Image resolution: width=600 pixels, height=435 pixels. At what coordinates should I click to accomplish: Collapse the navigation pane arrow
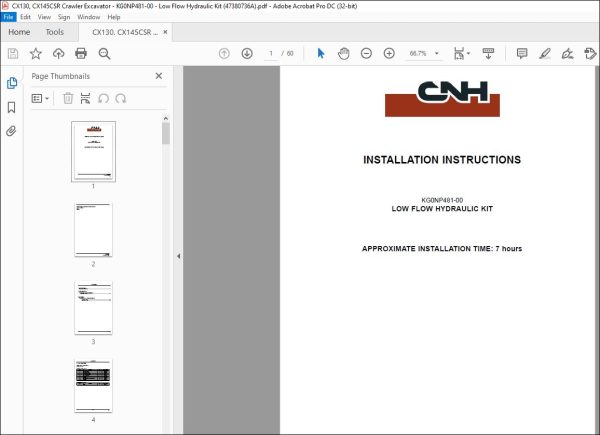pyautogui.click(x=178, y=256)
